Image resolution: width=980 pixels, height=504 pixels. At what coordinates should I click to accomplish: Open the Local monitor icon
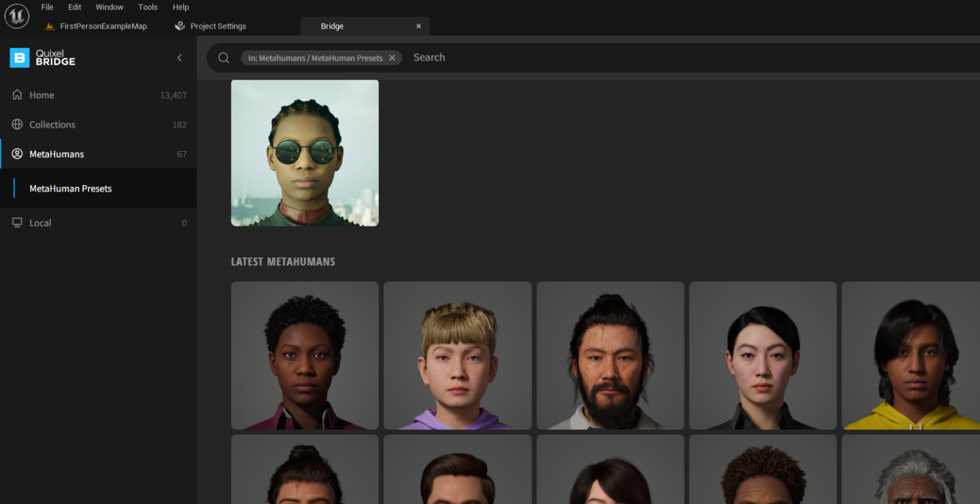[17, 223]
